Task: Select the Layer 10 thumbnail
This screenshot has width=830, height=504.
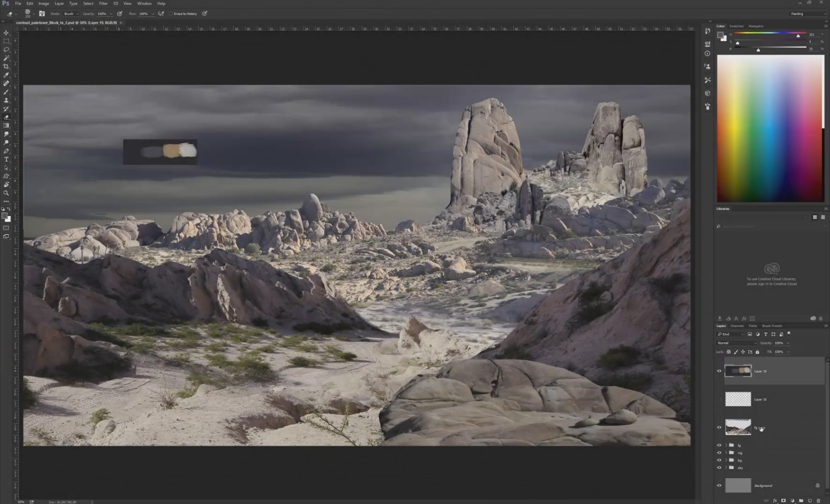Action: (x=738, y=399)
